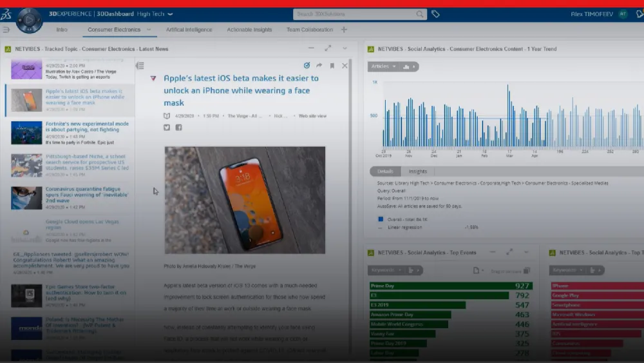
Task: Change the chart type in the rightmost widget
Action: coord(596,270)
